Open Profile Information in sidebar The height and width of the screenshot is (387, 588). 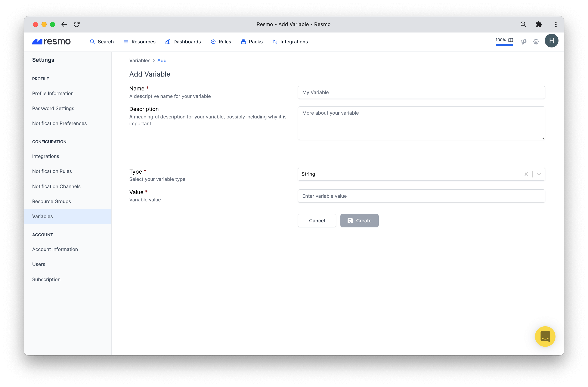click(53, 93)
